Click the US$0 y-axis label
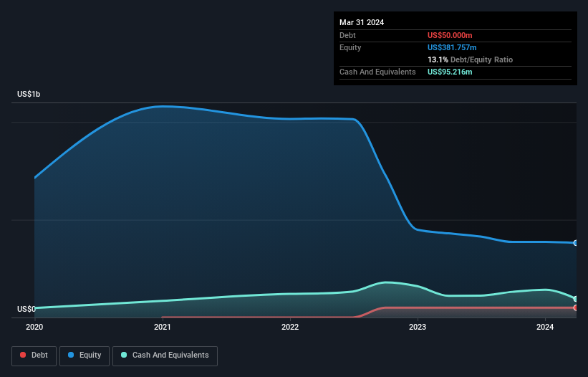 click(26, 309)
